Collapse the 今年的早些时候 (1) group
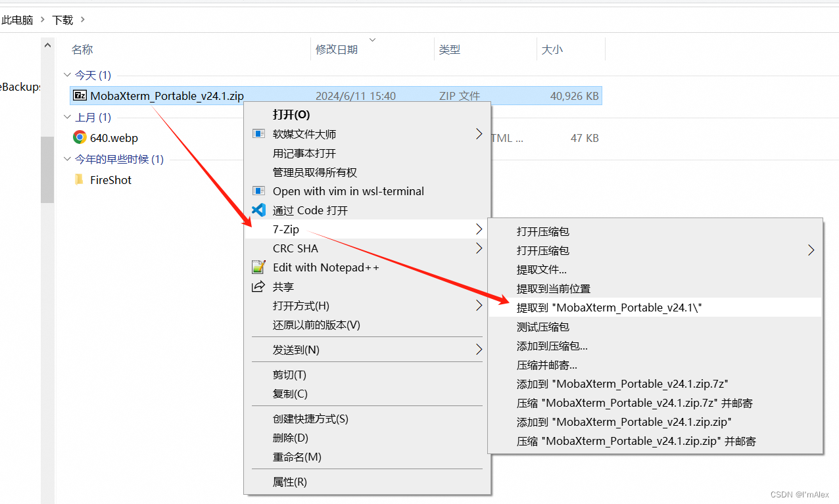 66,159
